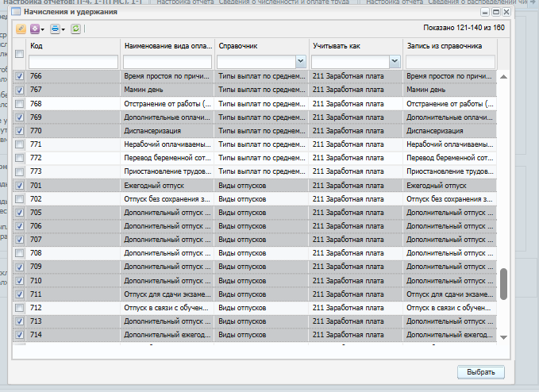Check the checkbox for row 708

(x=20, y=253)
